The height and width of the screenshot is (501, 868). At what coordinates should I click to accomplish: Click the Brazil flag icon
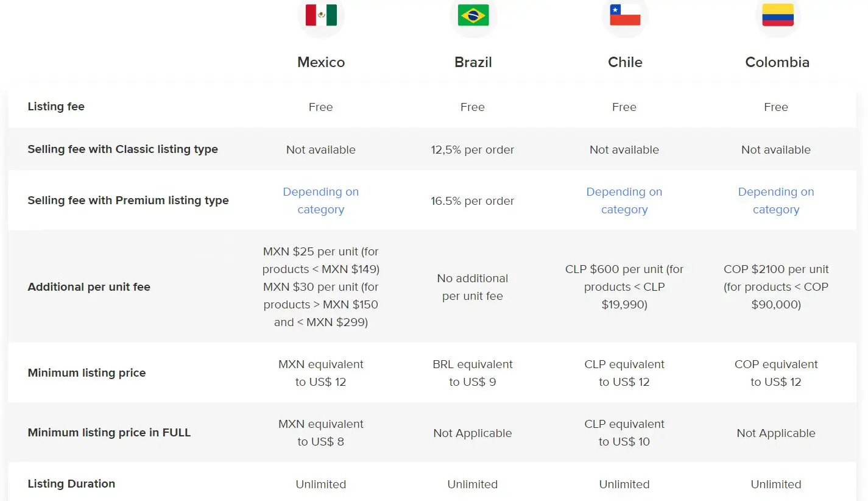pyautogui.click(x=473, y=15)
